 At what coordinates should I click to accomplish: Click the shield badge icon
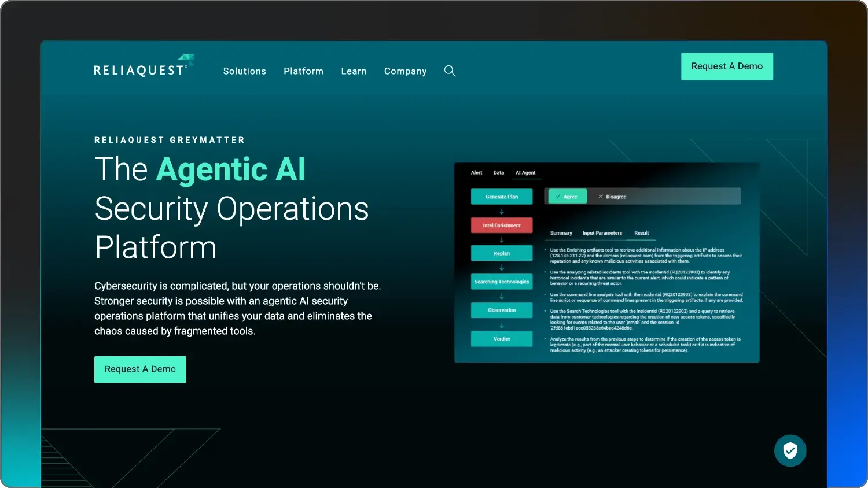[790, 450]
